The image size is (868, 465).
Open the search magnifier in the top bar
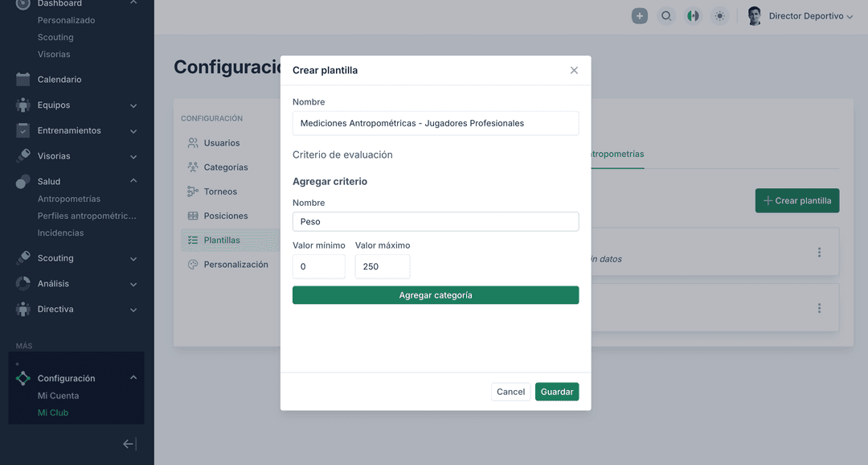666,15
